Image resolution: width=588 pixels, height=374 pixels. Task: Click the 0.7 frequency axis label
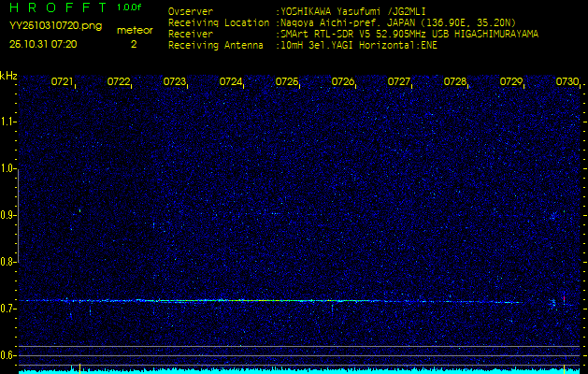click(x=8, y=309)
